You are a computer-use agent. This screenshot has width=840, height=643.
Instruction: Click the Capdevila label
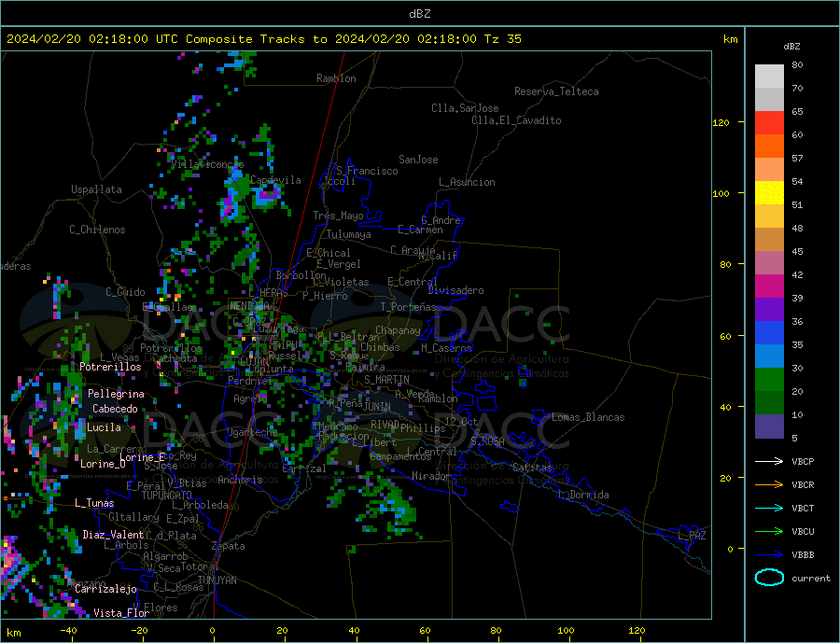[276, 180]
